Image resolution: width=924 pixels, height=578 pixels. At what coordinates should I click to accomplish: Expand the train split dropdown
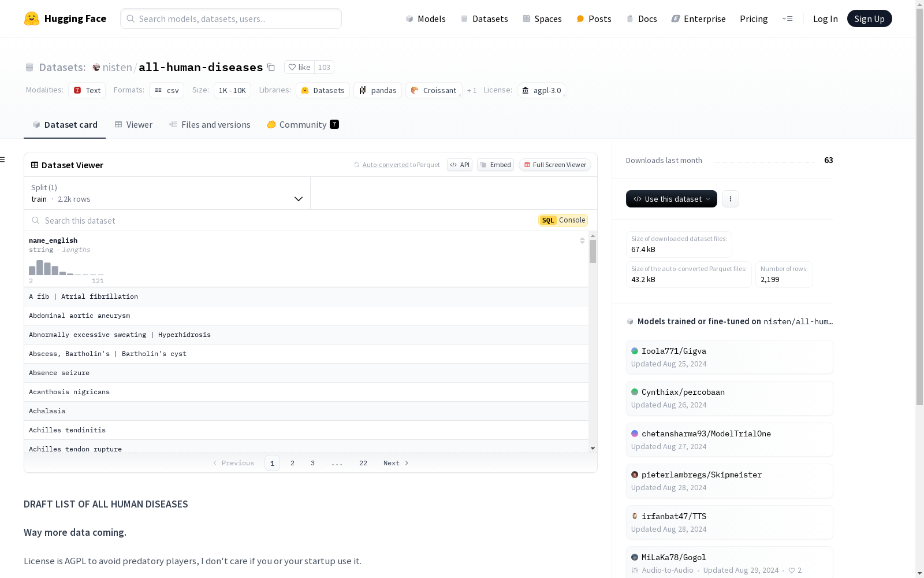[167, 193]
